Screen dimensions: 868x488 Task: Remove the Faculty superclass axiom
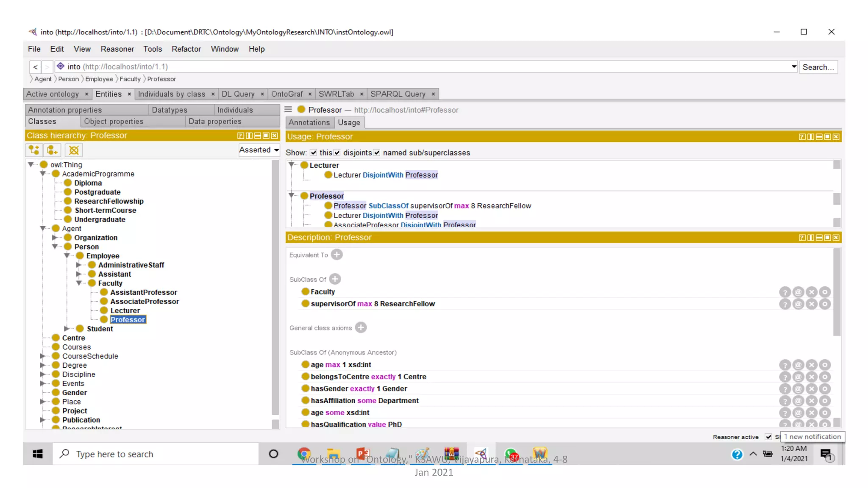pyautogui.click(x=811, y=292)
